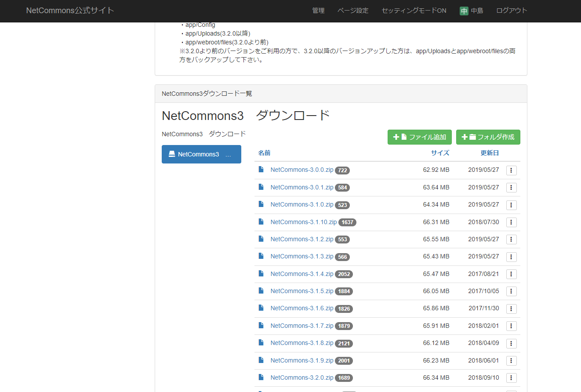Sort the list by 更新日 column
581x392 pixels.
coord(490,153)
